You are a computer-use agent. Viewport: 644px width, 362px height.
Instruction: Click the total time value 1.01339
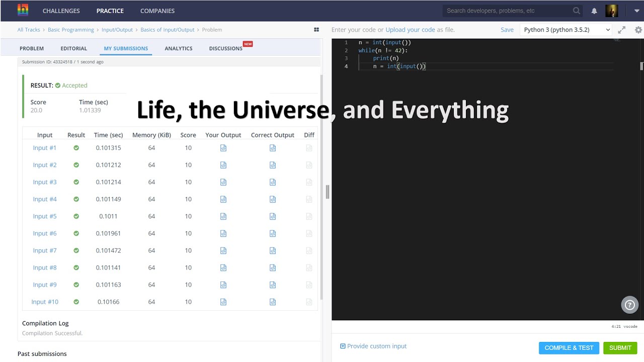pos(90,110)
